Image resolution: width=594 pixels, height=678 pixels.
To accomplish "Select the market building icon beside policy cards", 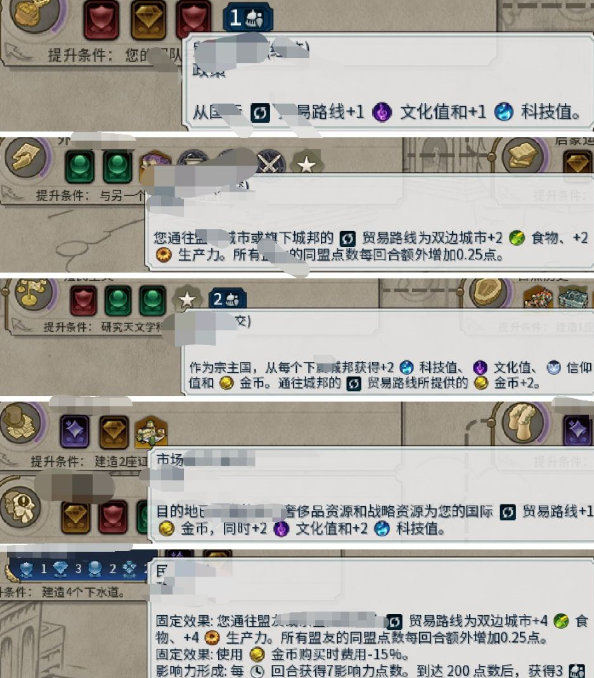I will tap(150, 432).
